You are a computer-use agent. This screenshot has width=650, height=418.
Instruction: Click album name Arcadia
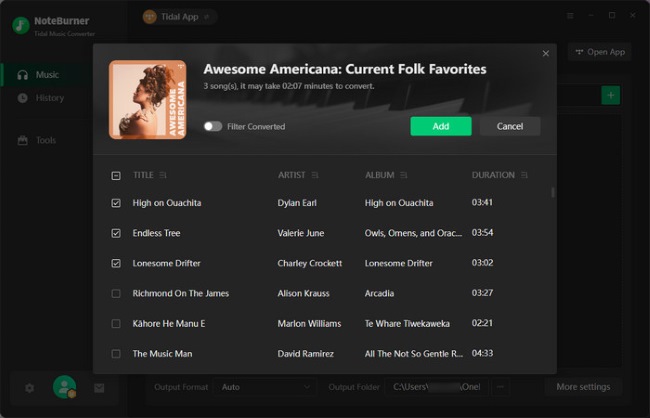click(x=379, y=294)
